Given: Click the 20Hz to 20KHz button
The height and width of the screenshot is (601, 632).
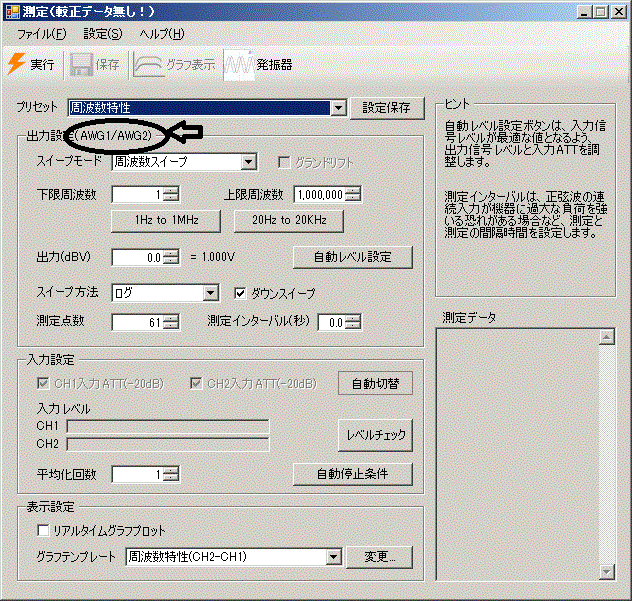Looking at the screenshot, I should pyautogui.click(x=289, y=220).
